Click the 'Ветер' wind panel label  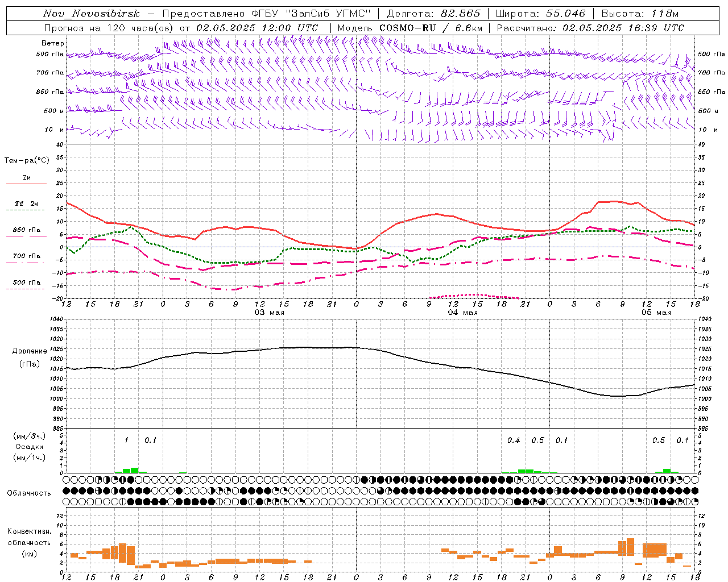coord(53,43)
